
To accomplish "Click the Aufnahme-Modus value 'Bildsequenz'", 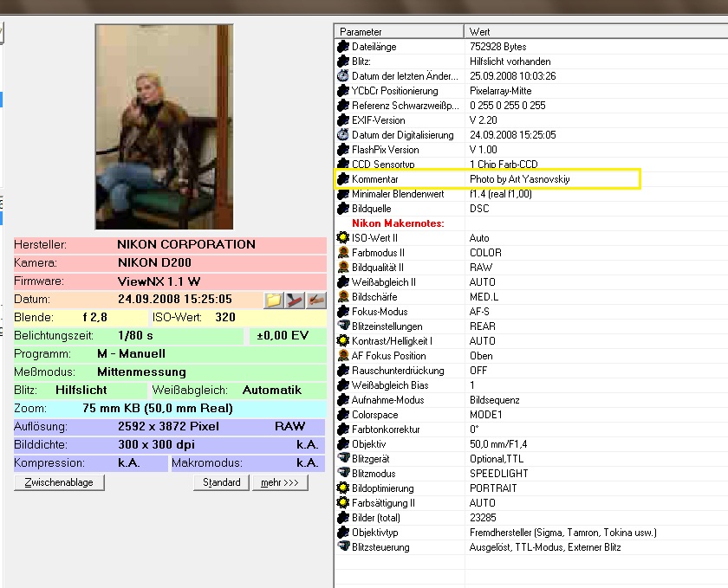I will tap(495, 400).
